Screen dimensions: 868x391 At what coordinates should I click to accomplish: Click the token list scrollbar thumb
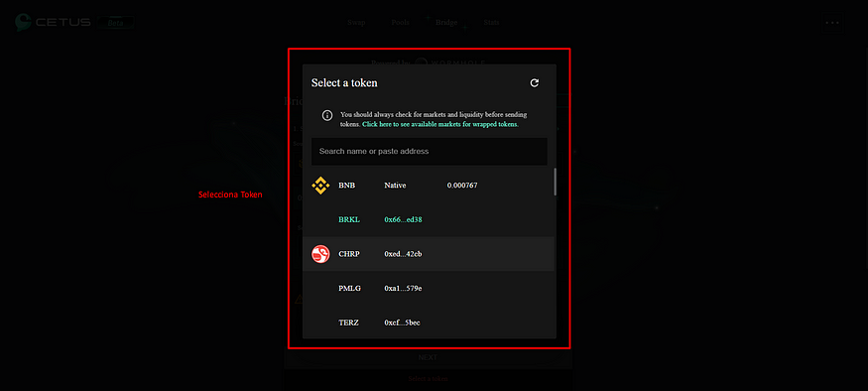[x=556, y=182]
